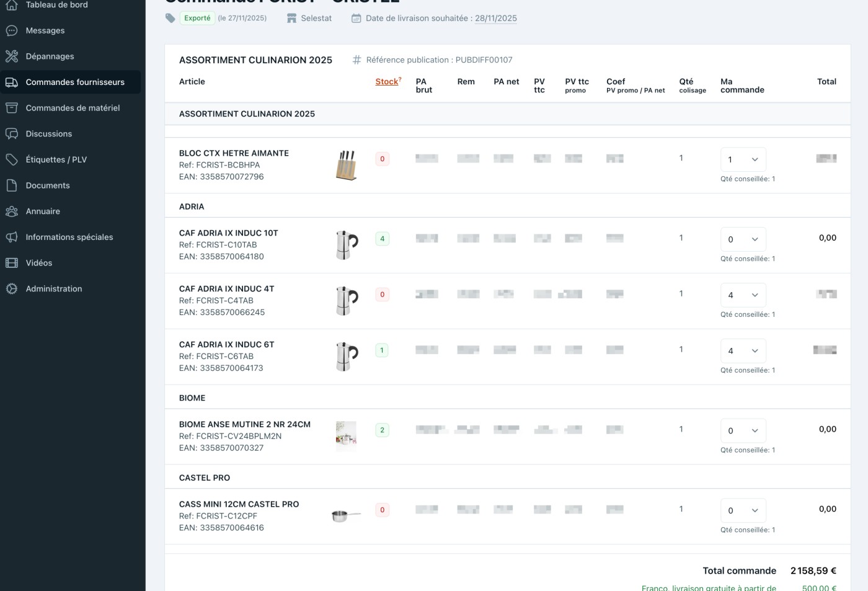The image size is (868, 591).
Task: Click the Administration gear icon
Action: (x=11, y=288)
